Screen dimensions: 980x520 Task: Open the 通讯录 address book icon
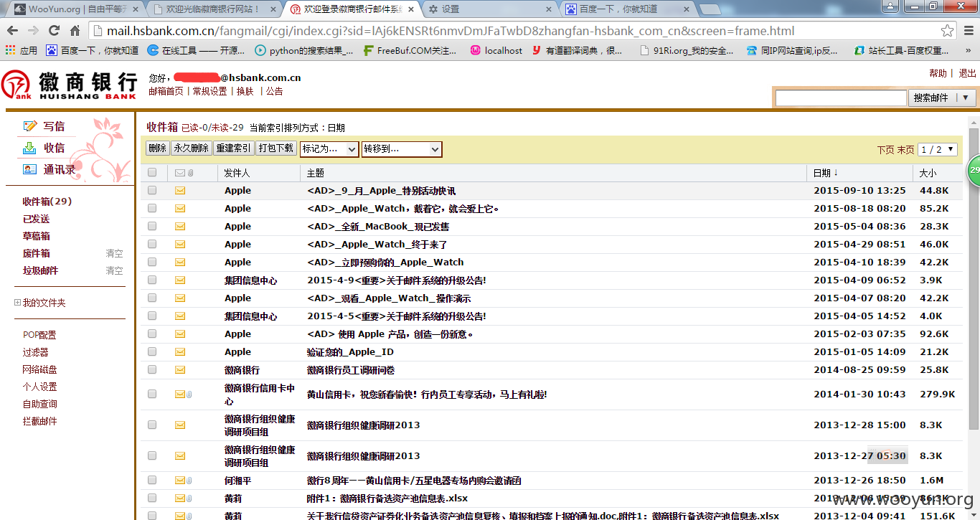[29, 169]
